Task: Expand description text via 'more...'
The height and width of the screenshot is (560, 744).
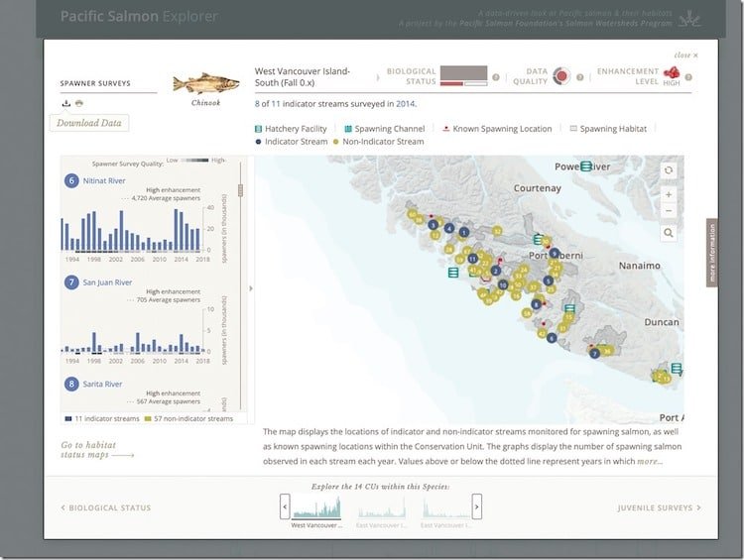Action: click(650, 461)
